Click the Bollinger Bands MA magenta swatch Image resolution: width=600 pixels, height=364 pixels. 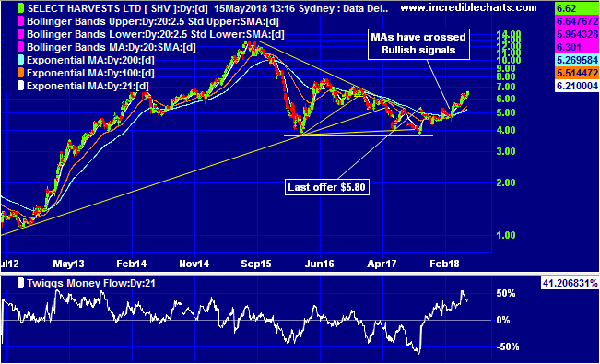pyautogui.click(x=21, y=48)
